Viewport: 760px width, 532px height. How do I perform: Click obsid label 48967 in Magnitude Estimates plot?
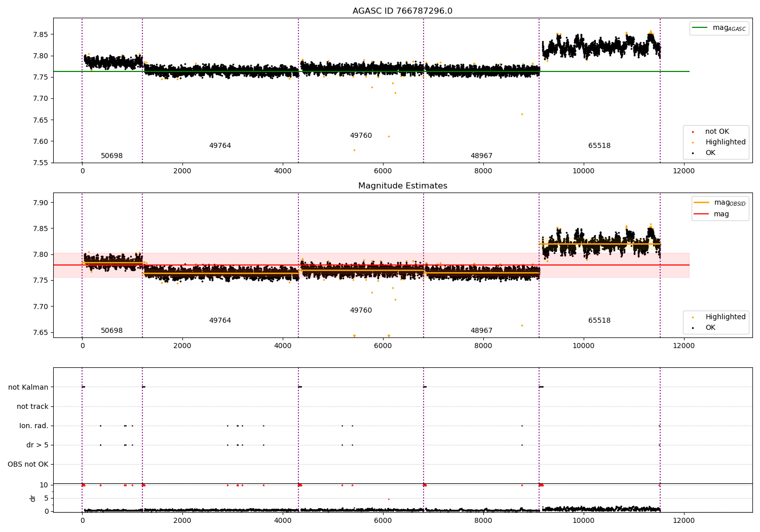(x=481, y=330)
